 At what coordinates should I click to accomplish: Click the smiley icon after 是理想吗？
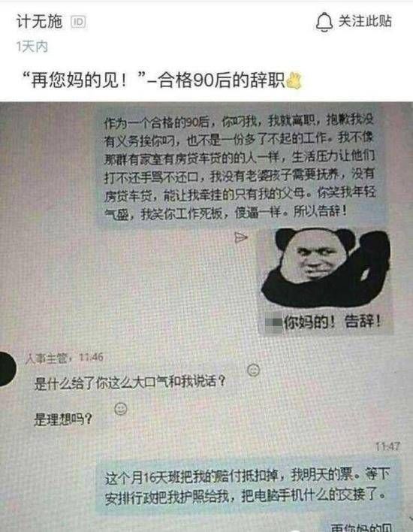pyautogui.click(x=121, y=409)
